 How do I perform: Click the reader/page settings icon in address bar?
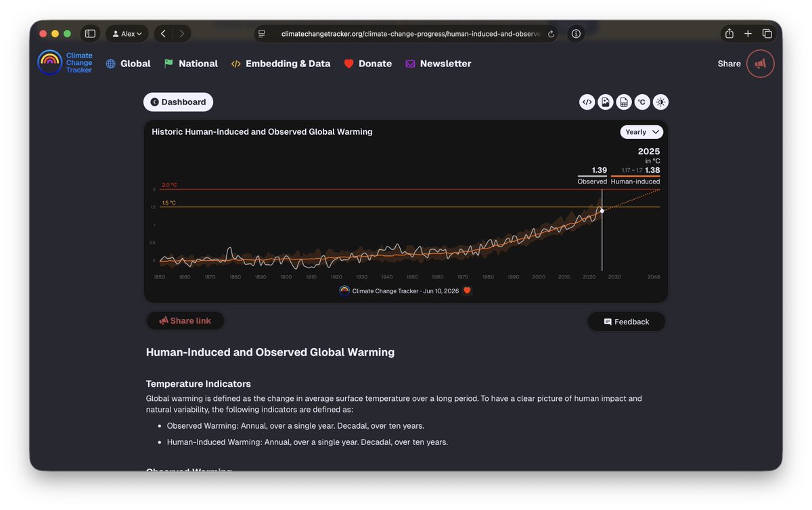[x=262, y=34]
